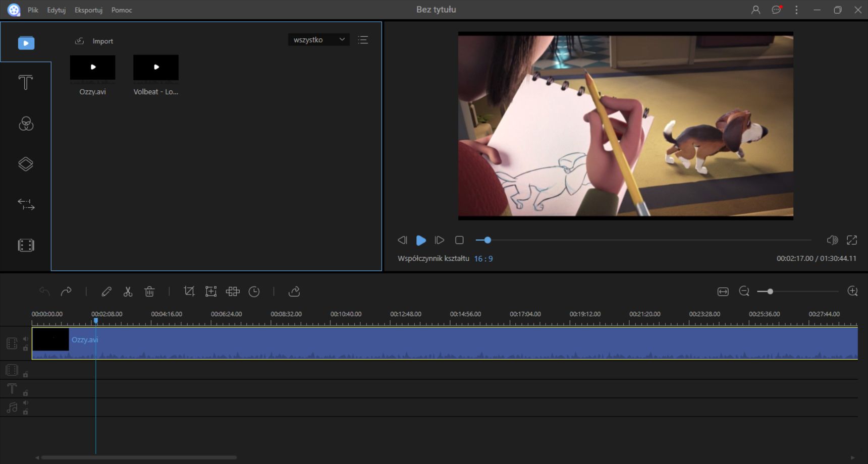Expand the 'wszystko' filter dropdown
This screenshot has height=464, width=868.
coord(319,40)
